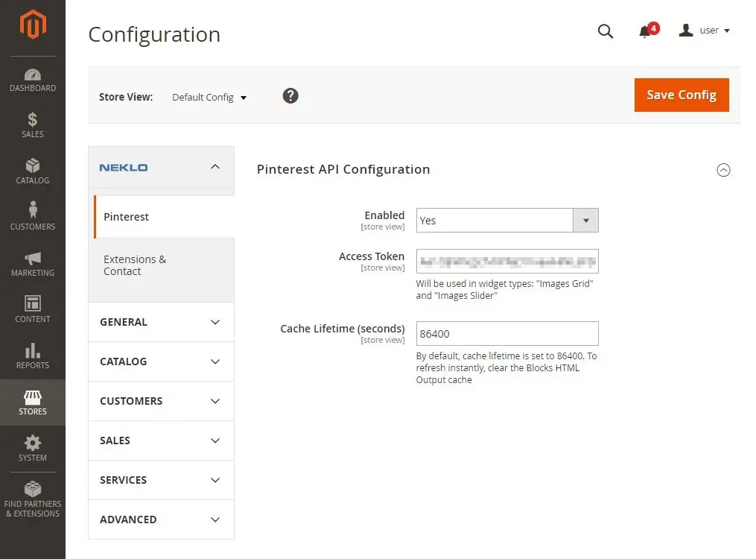Open the Dashboard sidebar icon

click(x=33, y=80)
